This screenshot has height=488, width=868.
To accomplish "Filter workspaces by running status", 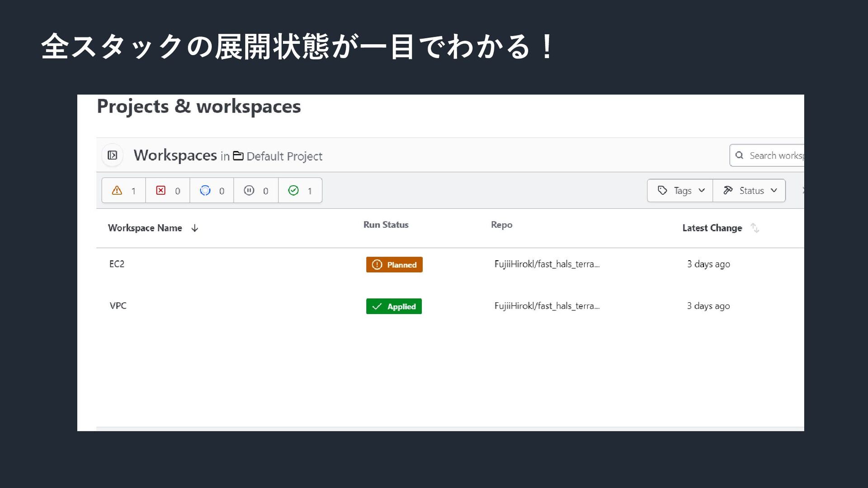I will (212, 191).
